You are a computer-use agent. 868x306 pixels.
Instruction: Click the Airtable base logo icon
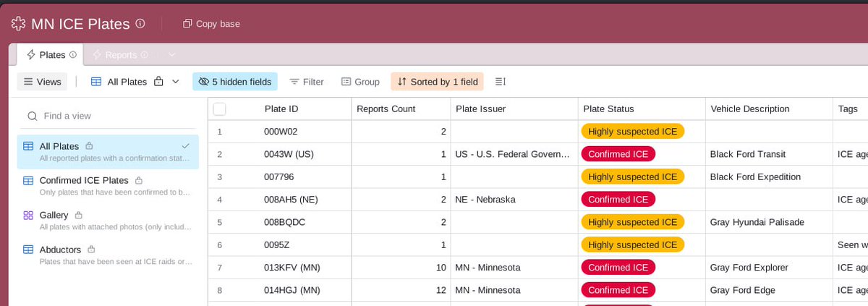click(19, 24)
